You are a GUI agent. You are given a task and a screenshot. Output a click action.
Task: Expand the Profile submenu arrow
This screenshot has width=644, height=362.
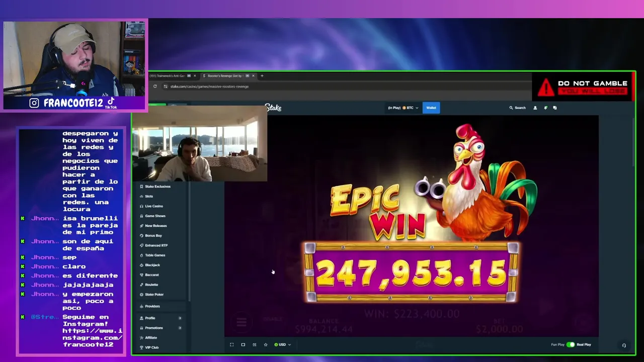pyautogui.click(x=180, y=318)
